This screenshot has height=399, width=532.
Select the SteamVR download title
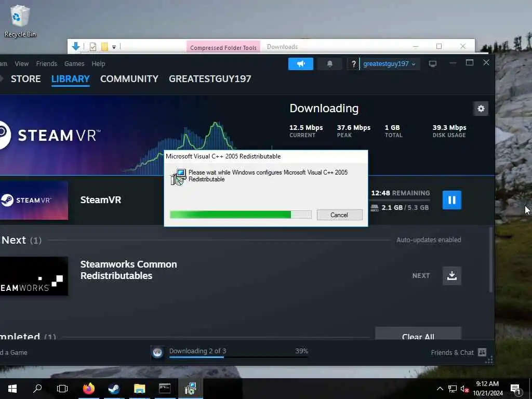tap(101, 200)
